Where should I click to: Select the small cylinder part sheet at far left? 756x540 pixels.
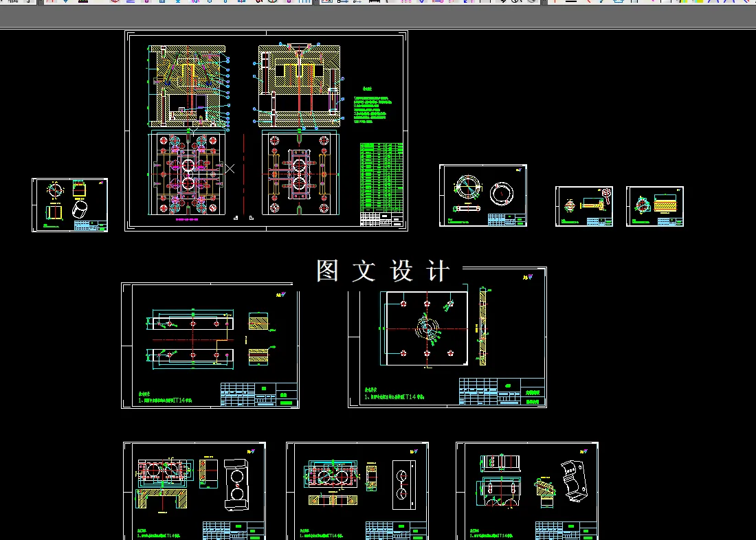click(70, 205)
